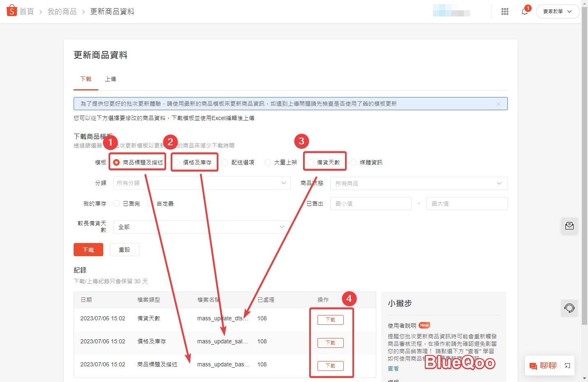Image resolution: width=588 pixels, height=382 pixels.
Task: Open the 商品狀態 dropdown
Action: (419, 183)
